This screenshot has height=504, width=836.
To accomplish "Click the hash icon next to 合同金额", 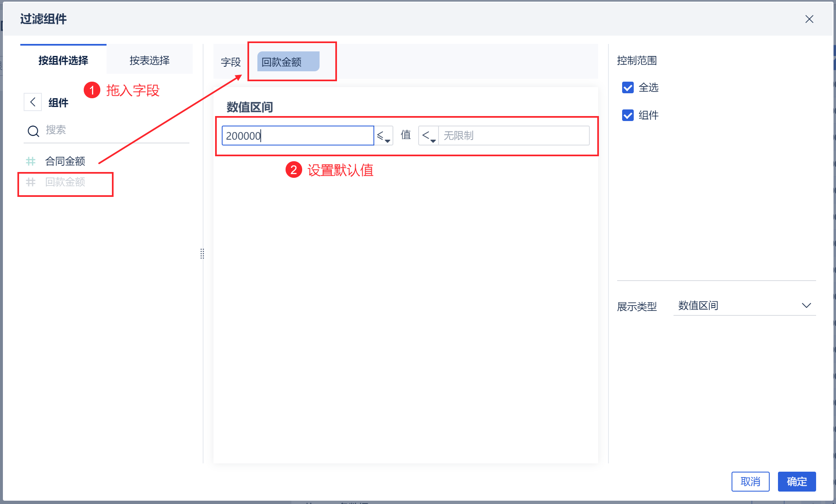I will 31,161.
